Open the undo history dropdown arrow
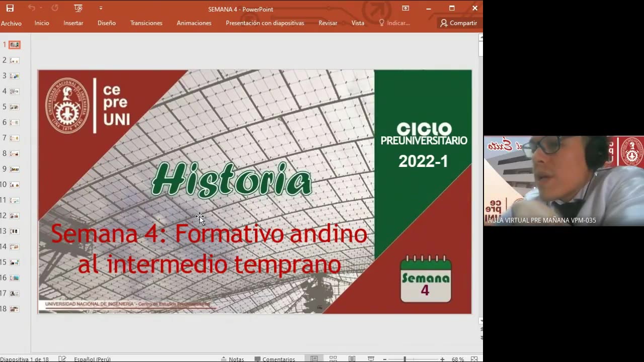The height and width of the screenshot is (362, 644). 41,8
